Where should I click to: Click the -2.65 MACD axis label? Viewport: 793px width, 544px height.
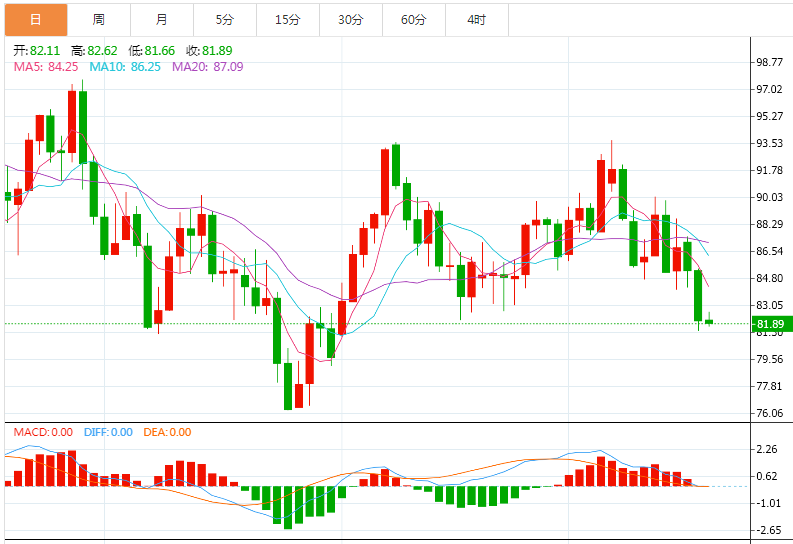click(x=767, y=530)
